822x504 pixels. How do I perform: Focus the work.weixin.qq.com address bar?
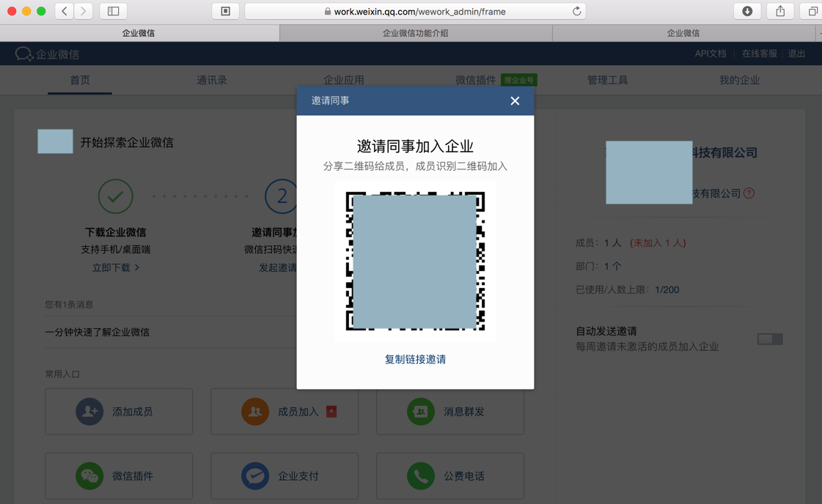(415, 11)
